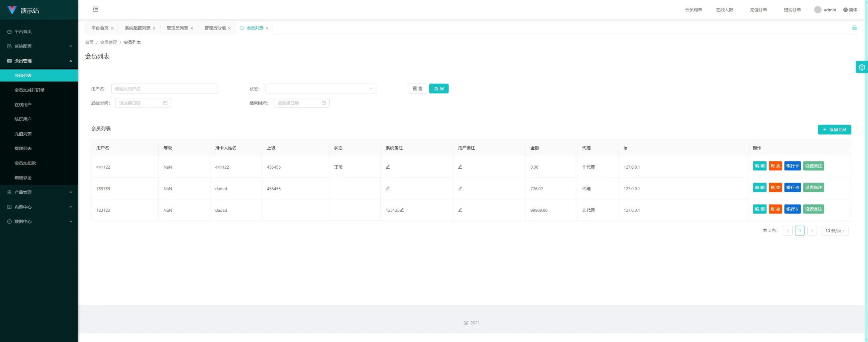Open 充值列表 in the sidebar
This screenshot has height=342, width=868.
23,134
